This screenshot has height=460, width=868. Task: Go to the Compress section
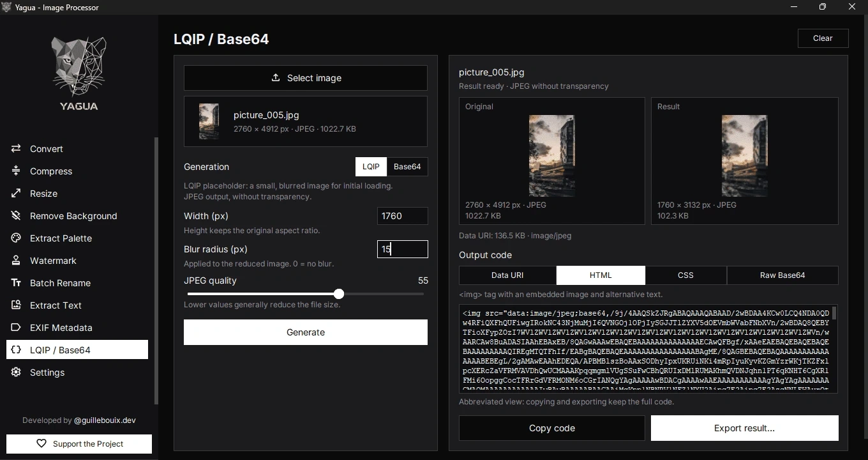pos(77,171)
